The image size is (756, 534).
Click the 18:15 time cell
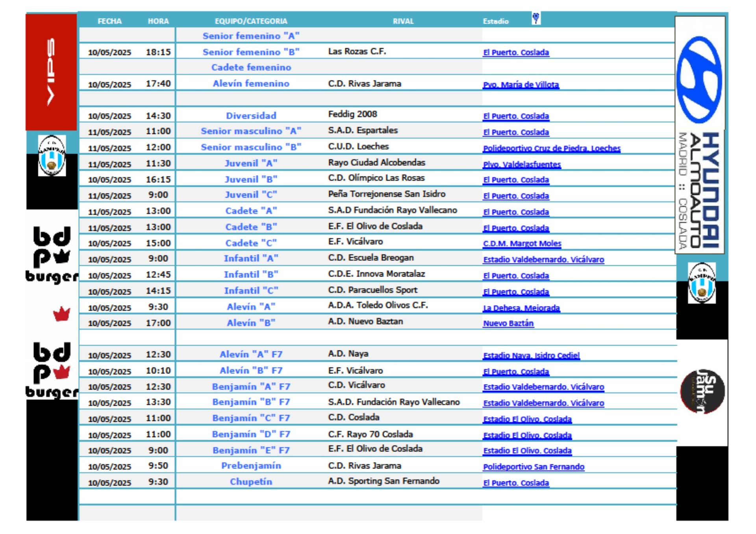[158, 52]
